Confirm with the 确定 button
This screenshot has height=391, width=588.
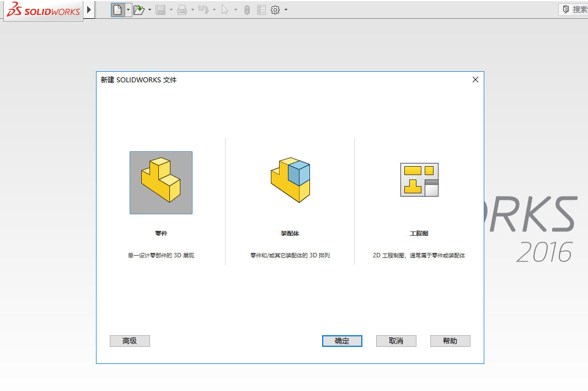(x=342, y=341)
